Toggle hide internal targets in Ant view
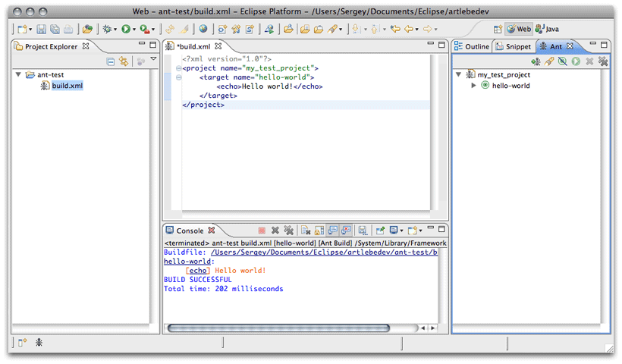 point(562,61)
